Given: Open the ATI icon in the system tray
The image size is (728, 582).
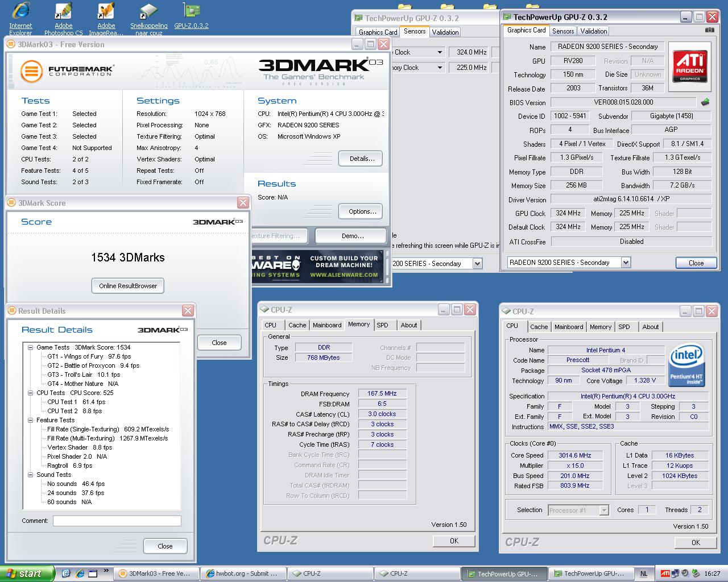Looking at the screenshot, I should tap(665, 573).
